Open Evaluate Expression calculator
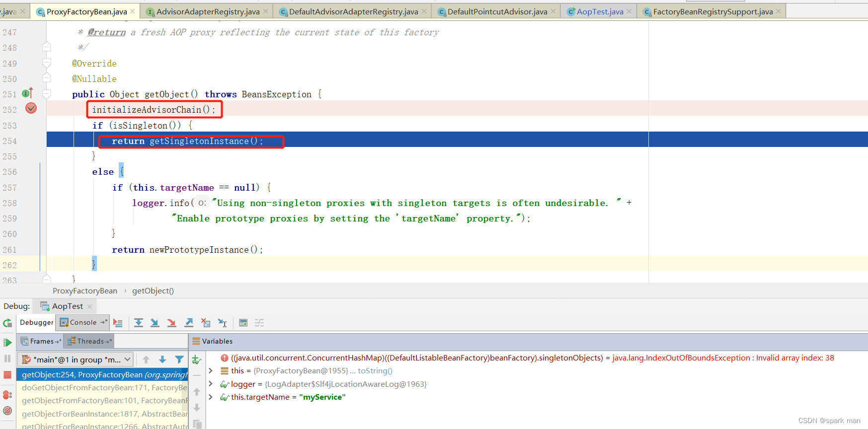 click(x=243, y=323)
